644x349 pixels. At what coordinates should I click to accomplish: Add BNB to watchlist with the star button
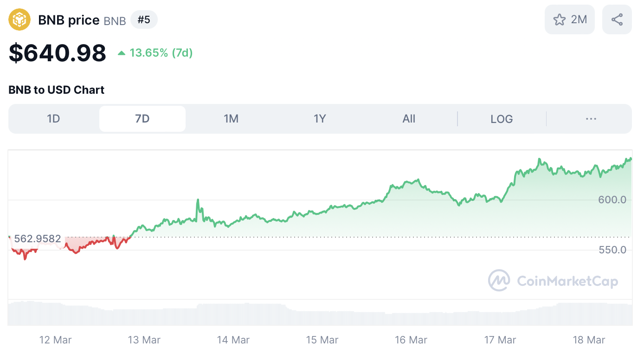coord(570,19)
